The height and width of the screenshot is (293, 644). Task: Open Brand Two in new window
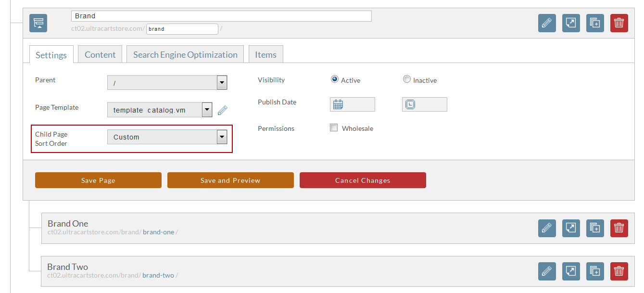click(x=571, y=271)
